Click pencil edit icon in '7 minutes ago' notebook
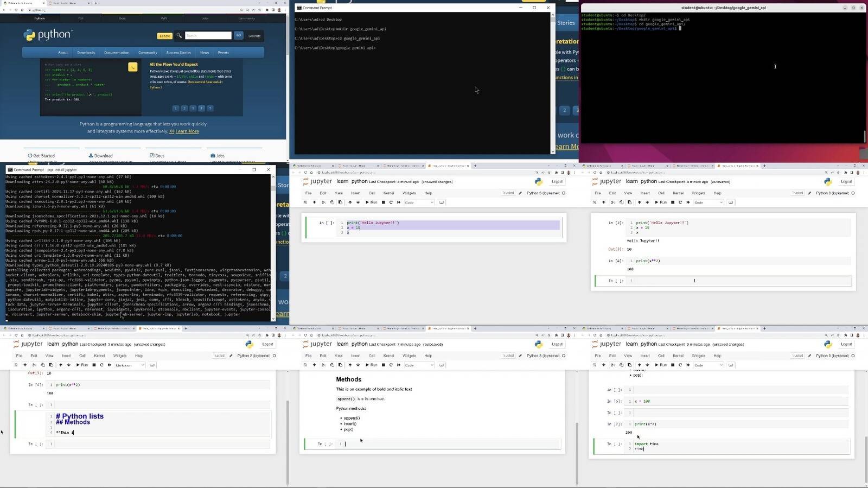The width and height of the screenshot is (868, 488). coord(520,356)
